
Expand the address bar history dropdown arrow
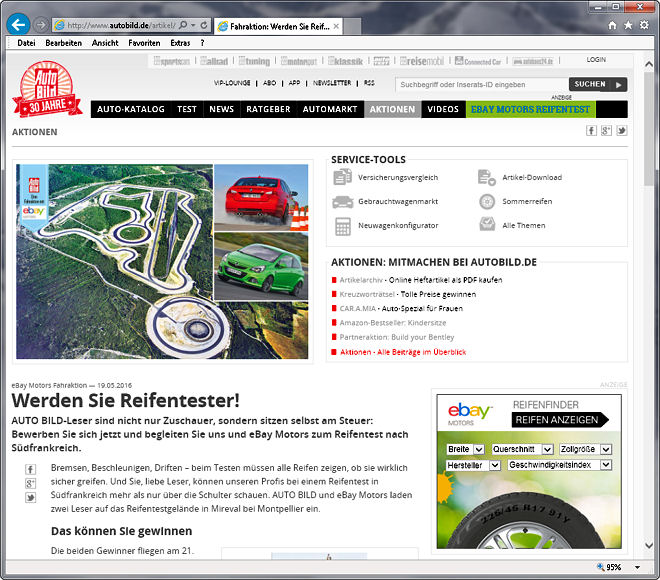193,25
